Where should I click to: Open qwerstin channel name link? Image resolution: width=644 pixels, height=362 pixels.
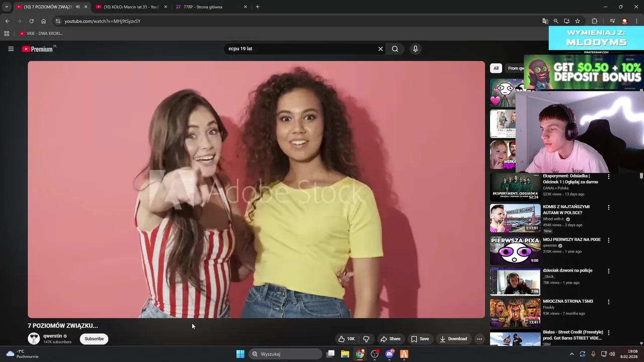53,336
